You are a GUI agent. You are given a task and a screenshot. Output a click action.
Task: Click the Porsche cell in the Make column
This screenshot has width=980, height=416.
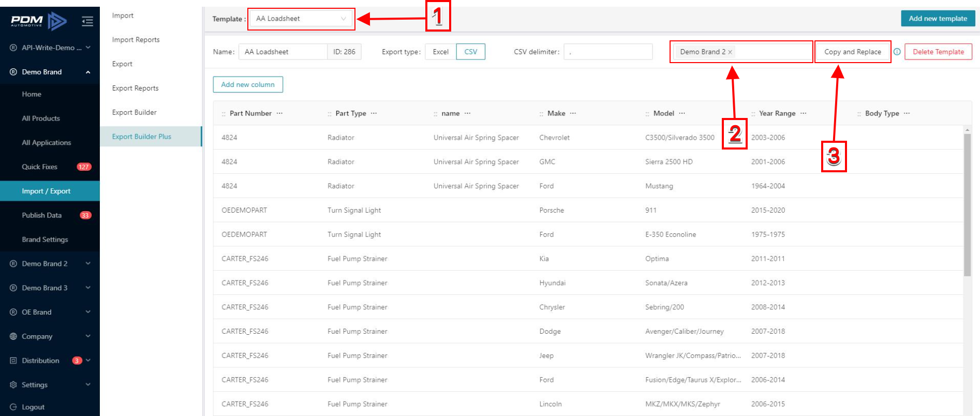pyautogui.click(x=552, y=211)
